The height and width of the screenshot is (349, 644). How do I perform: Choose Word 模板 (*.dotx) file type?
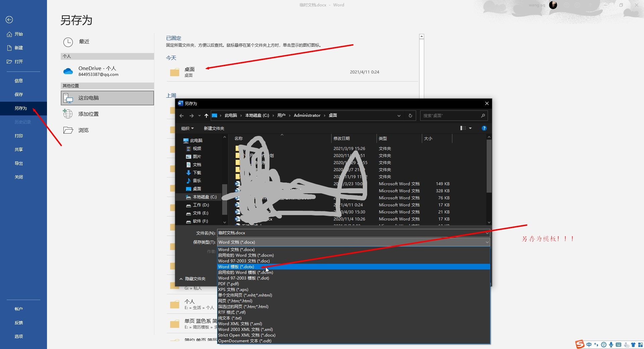pos(354,267)
